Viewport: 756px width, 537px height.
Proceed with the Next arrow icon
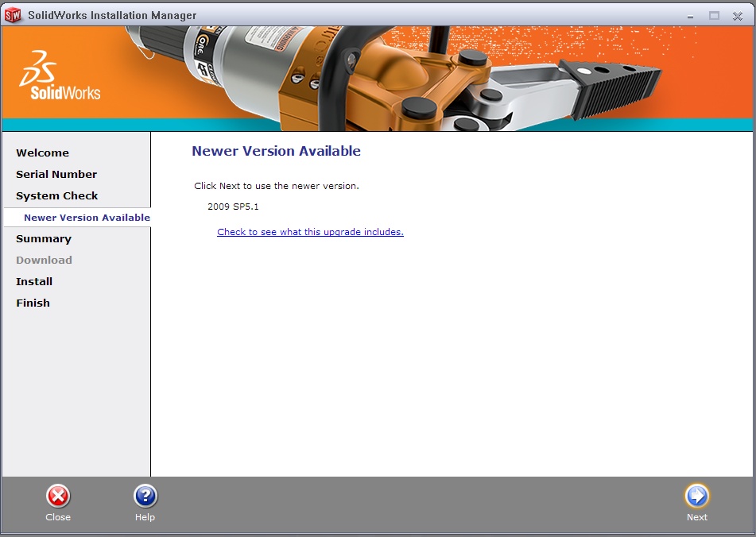696,496
